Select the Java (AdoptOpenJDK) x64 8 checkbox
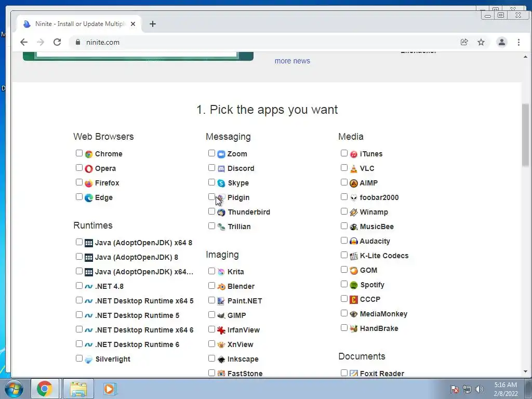 tap(79, 242)
